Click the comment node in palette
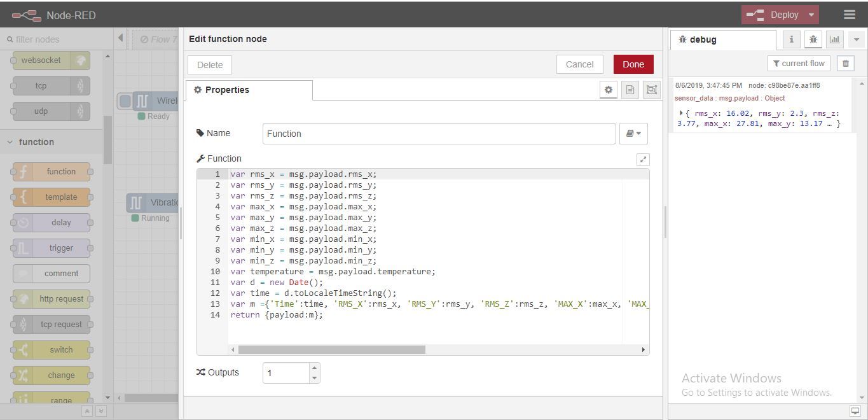 click(52, 274)
